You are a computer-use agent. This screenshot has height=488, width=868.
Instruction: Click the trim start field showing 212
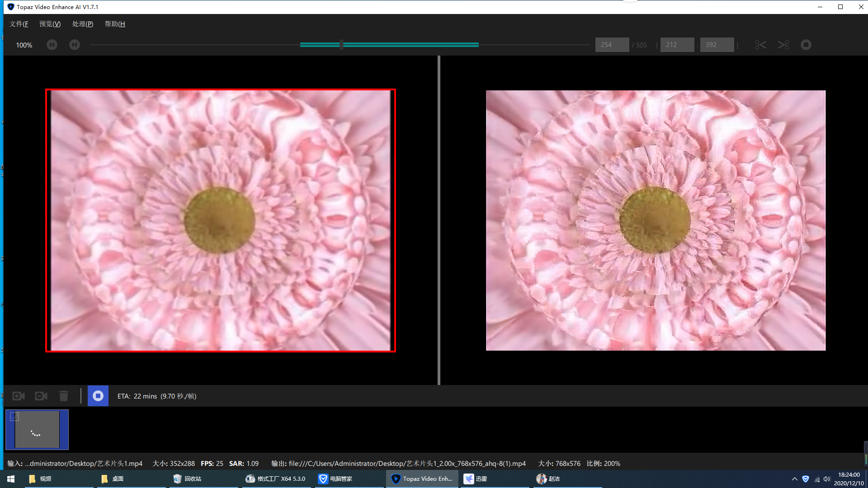(x=677, y=45)
